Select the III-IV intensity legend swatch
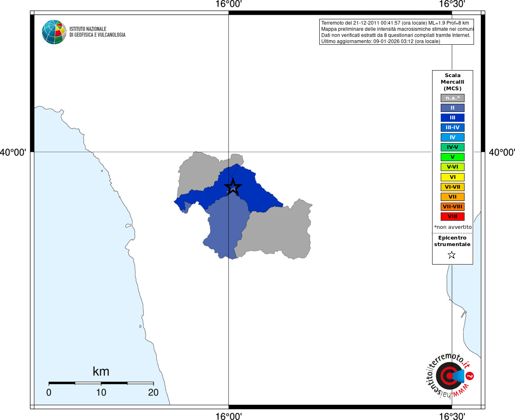The height and width of the screenshot is (420, 515). click(x=453, y=128)
